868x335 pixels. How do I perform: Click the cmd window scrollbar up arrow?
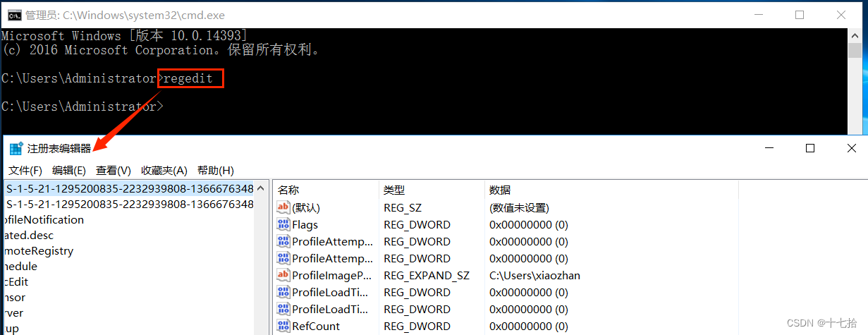click(854, 35)
